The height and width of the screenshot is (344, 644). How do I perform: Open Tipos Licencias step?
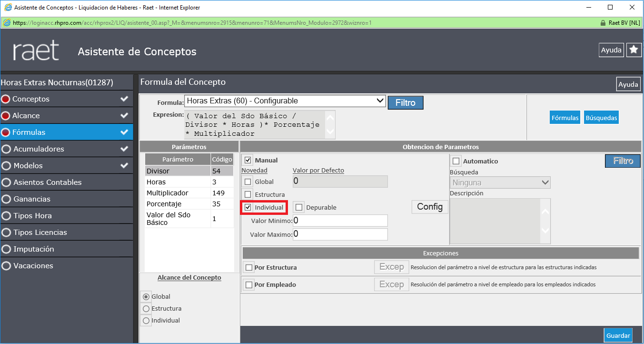point(67,233)
